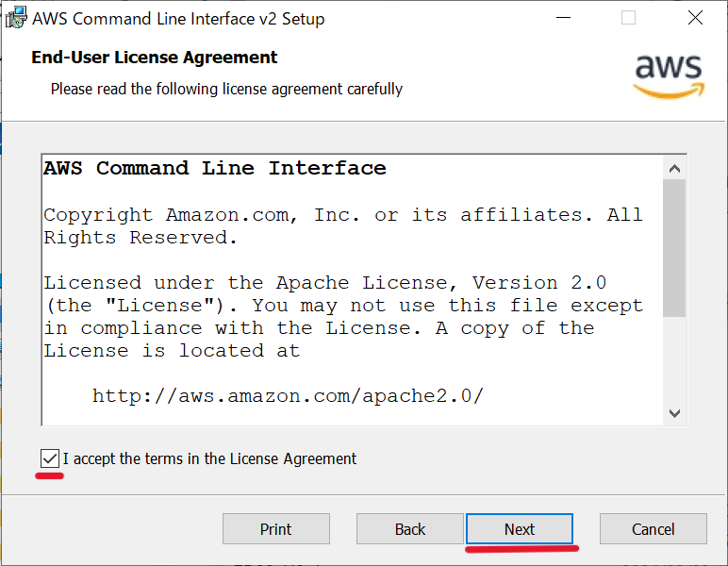The width and height of the screenshot is (728, 566).
Task: Click 'Please read the following license agreement carefully'
Action: pyautogui.click(x=226, y=89)
